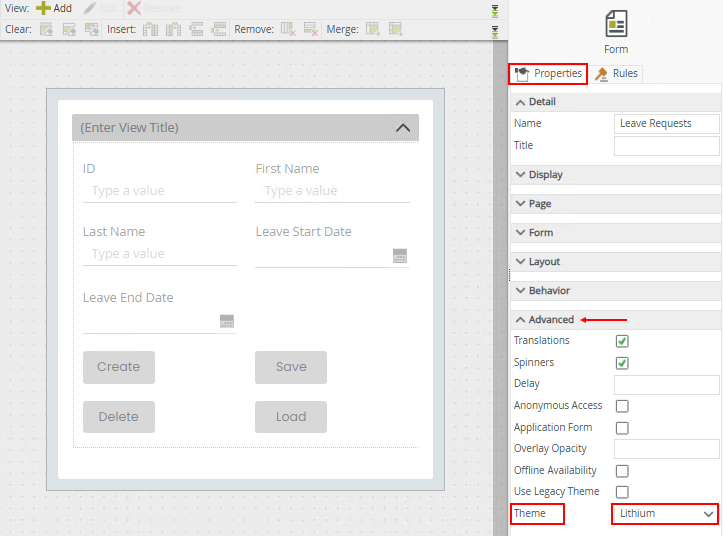Click the canvas vertical scrollbar
Image resolution: width=723 pixels, height=536 pixels.
pos(500,288)
